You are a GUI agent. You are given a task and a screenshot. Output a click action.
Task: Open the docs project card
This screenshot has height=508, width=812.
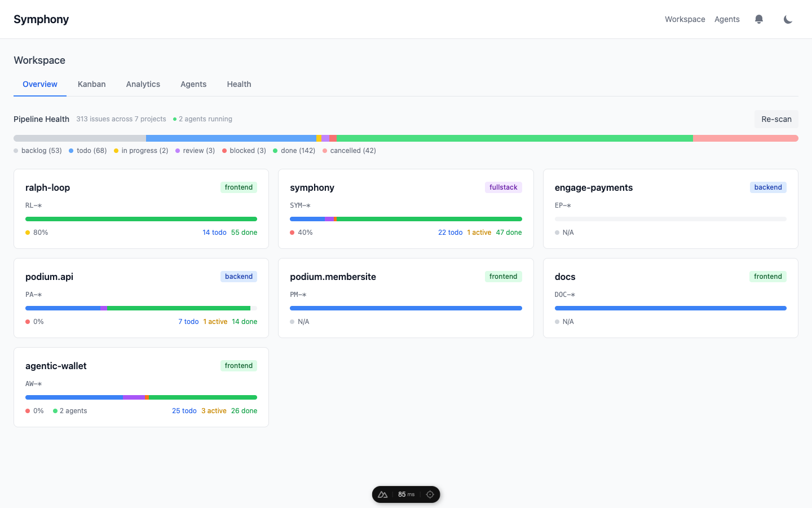click(670, 298)
